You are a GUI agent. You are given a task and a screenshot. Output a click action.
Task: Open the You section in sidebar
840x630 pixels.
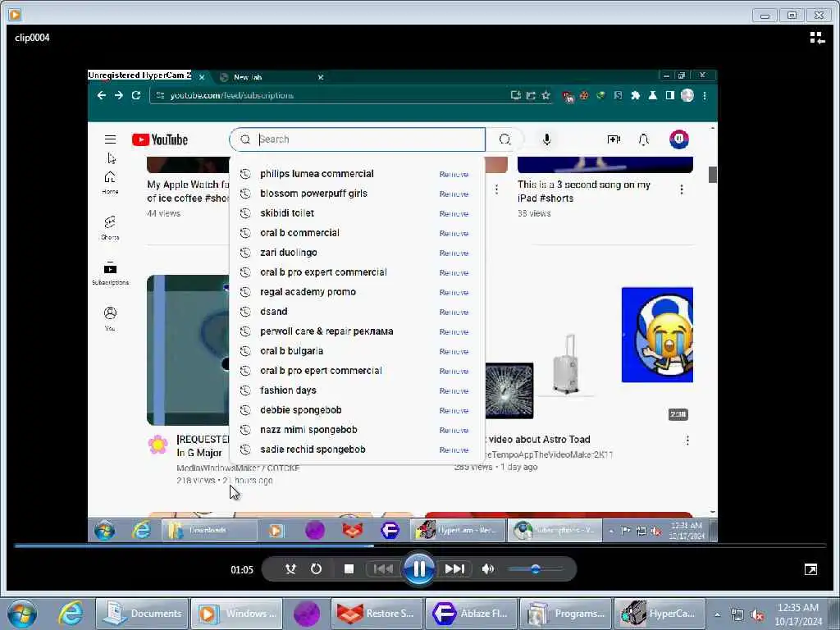click(111, 319)
